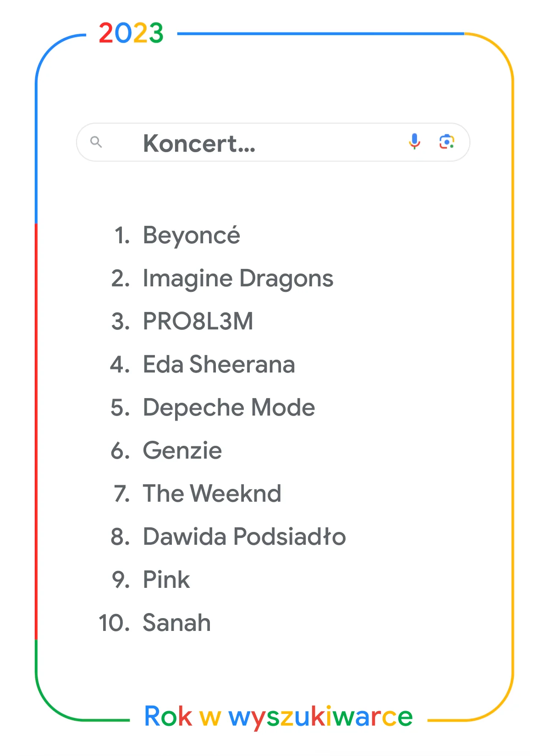The height and width of the screenshot is (756, 550).
Task: Click the Rok w wyszukiwarce title
Action: click(x=278, y=717)
